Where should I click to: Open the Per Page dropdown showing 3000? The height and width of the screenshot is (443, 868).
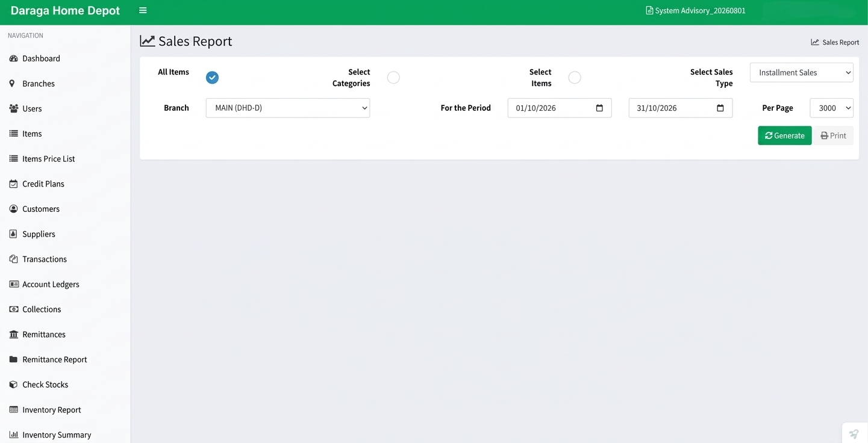pyautogui.click(x=832, y=108)
